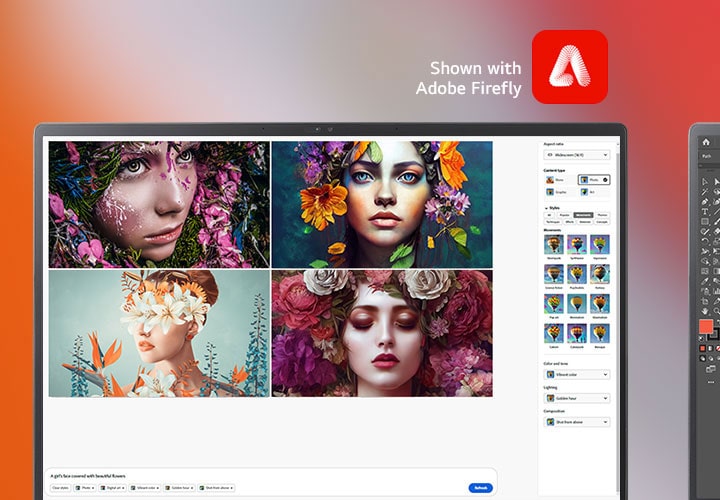The image size is (720, 500).
Task: Switch to the Techniques styles tab
Action: click(x=551, y=222)
